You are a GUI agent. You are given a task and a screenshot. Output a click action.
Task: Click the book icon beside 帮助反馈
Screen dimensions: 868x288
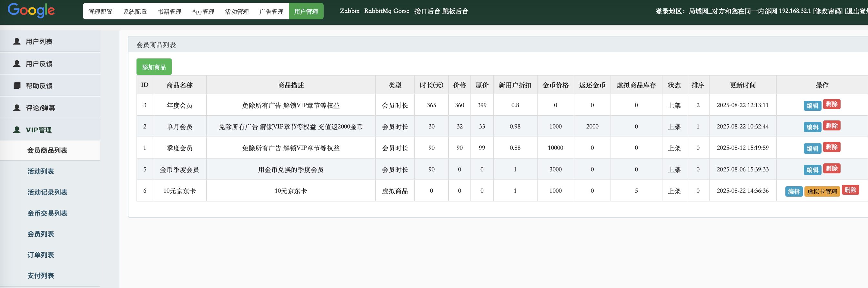click(17, 85)
